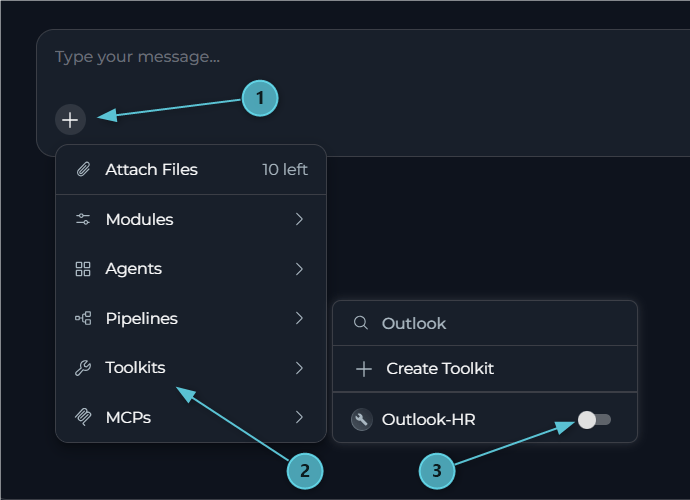Click the plus icon beside Create Toolkit
The height and width of the screenshot is (500, 690).
(364, 369)
